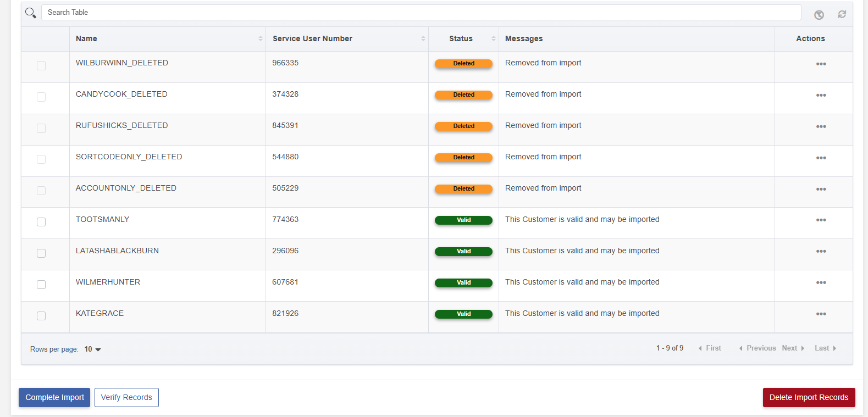The image size is (868, 417).
Task: Click Valid status badge for LATASHABLACKBURN
Action: point(463,252)
